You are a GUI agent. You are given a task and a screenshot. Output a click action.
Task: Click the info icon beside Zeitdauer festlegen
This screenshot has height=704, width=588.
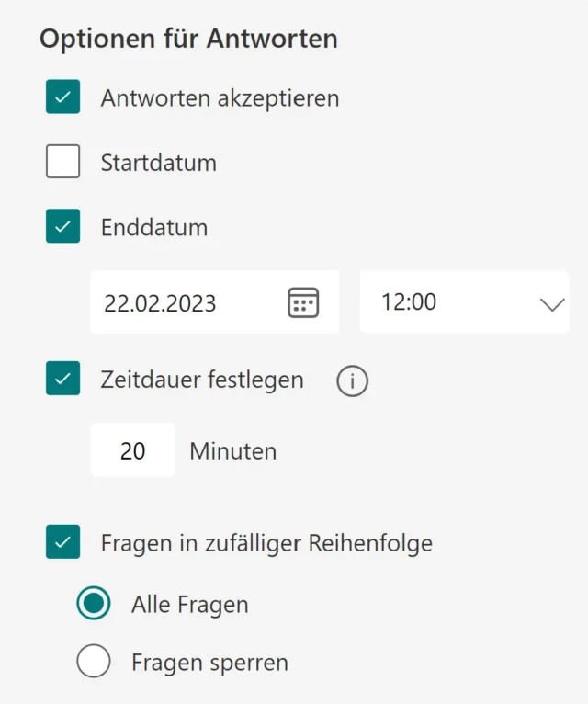[x=352, y=380]
